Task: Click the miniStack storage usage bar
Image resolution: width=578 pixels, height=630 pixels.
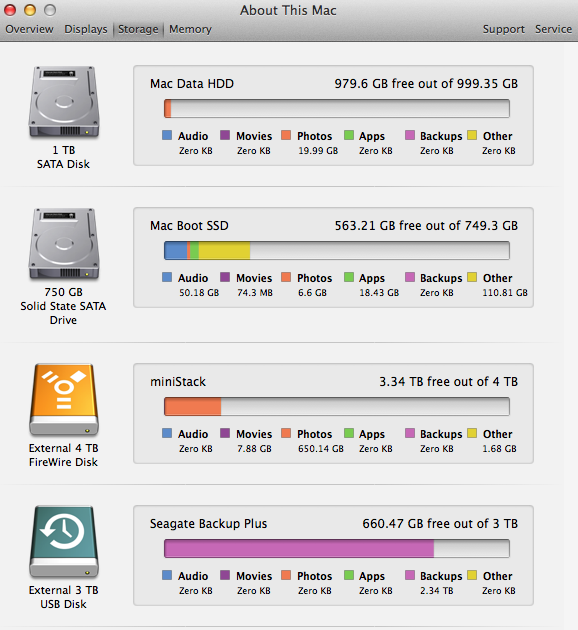Action: 337,406
